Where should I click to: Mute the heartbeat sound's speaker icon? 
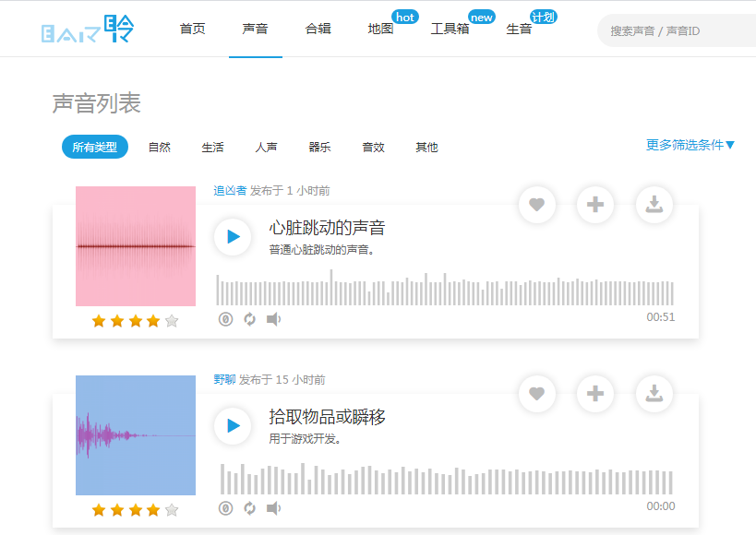click(x=273, y=319)
